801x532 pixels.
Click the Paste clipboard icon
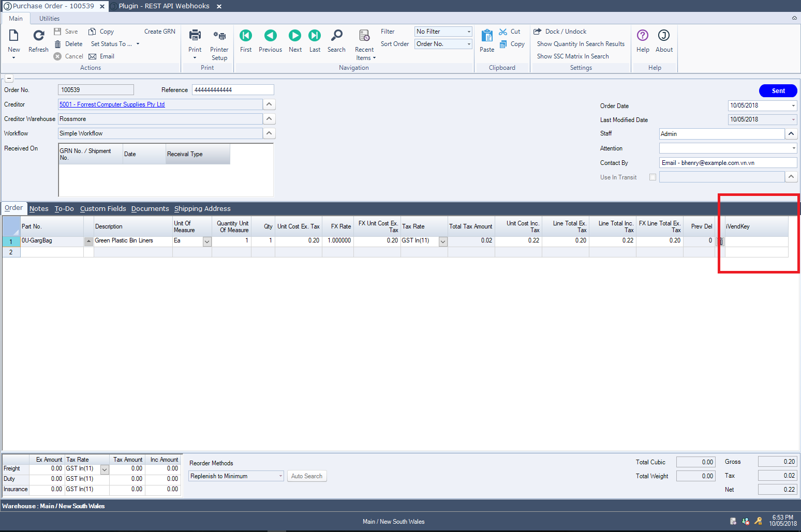pyautogui.click(x=487, y=36)
